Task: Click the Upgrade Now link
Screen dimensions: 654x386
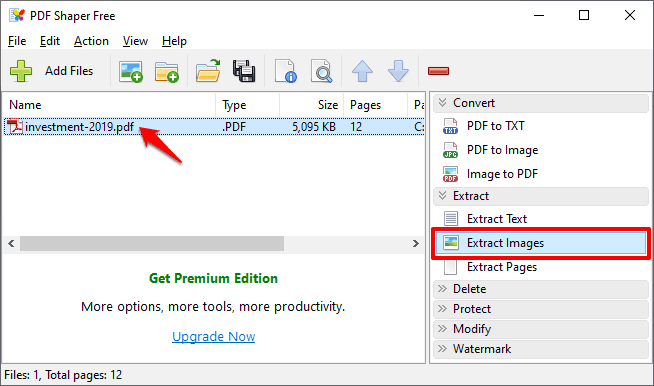Action: 214,337
